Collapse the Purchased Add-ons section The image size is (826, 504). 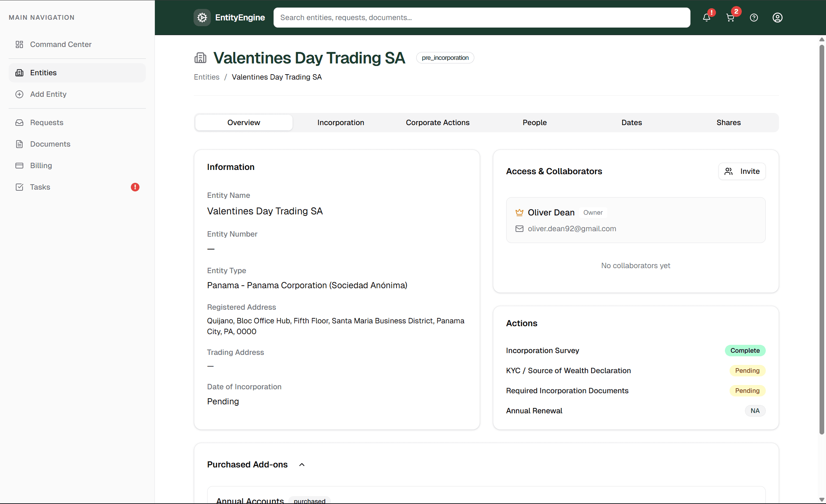[x=301, y=464]
